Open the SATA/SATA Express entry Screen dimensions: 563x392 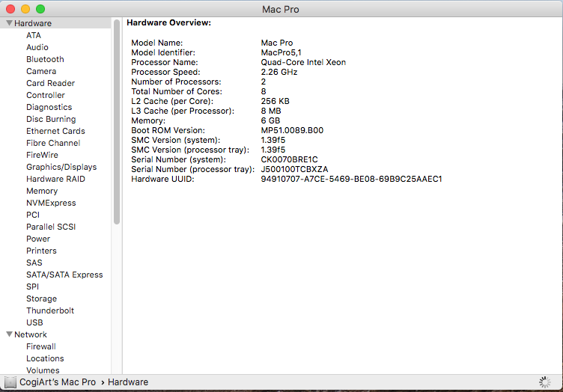tap(64, 275)
